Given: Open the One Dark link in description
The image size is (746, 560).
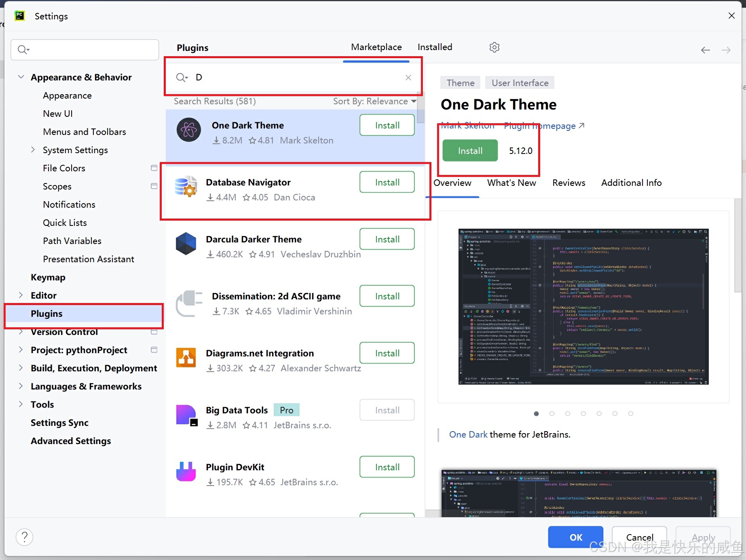Looking at the screenshot, I should point(468,435).
